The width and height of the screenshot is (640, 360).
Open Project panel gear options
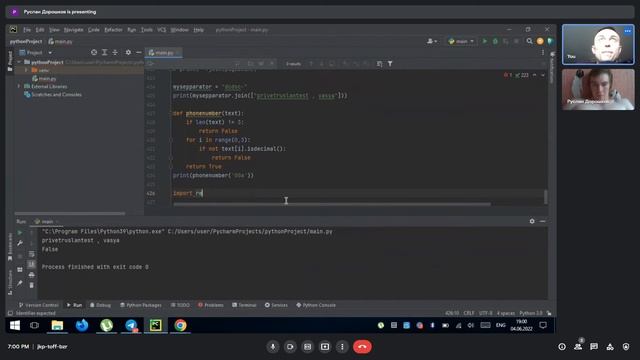(128, 52)
